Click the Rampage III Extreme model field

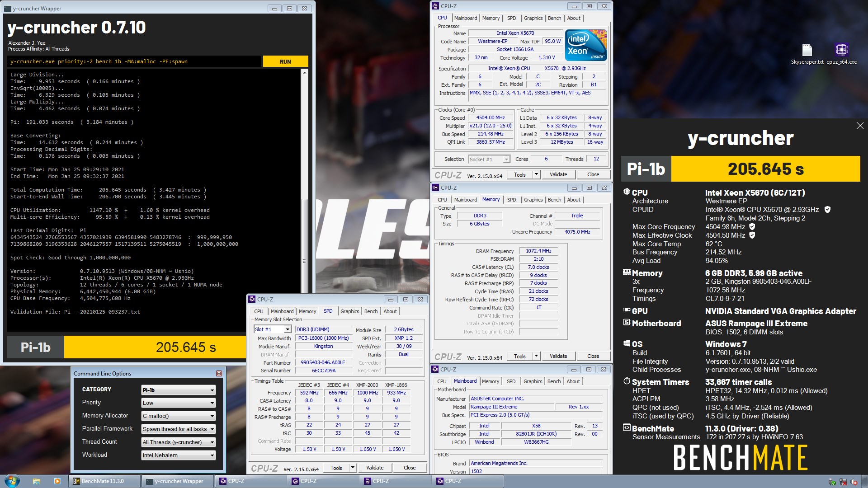[512, 407]
